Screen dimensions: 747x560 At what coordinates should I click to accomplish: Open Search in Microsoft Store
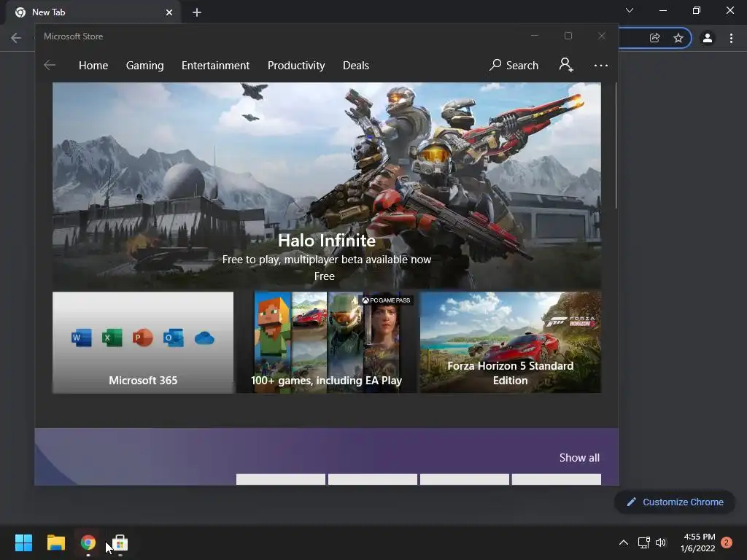(x=514, y=65)
